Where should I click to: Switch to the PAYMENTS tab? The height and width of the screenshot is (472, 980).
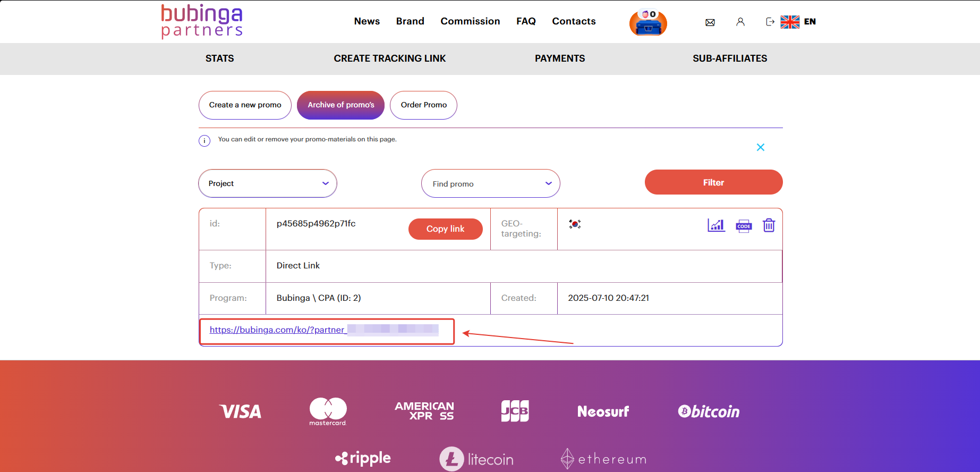click(x=560, y=58)
